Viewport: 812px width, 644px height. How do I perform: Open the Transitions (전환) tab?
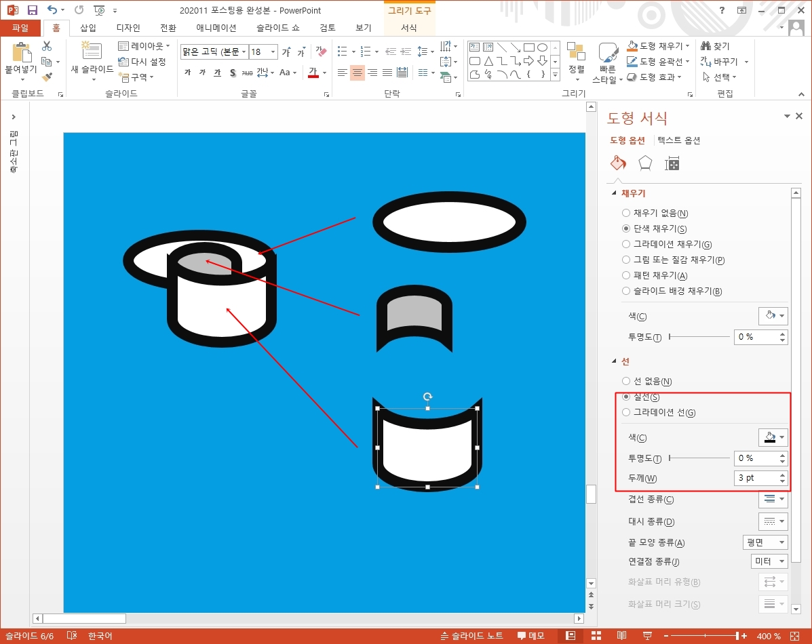(168, 27)
